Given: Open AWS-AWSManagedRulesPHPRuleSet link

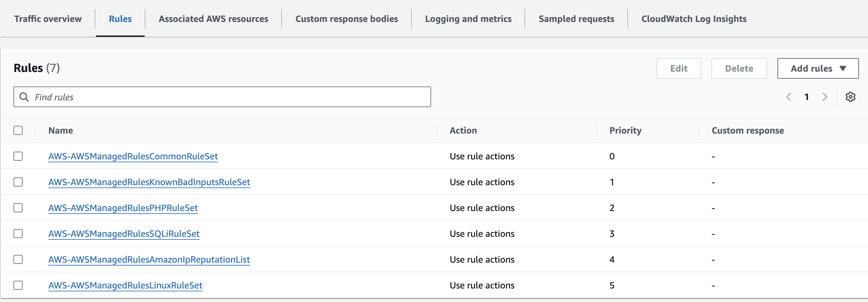Looking at the screenshot, I should (x=123, y=208).
